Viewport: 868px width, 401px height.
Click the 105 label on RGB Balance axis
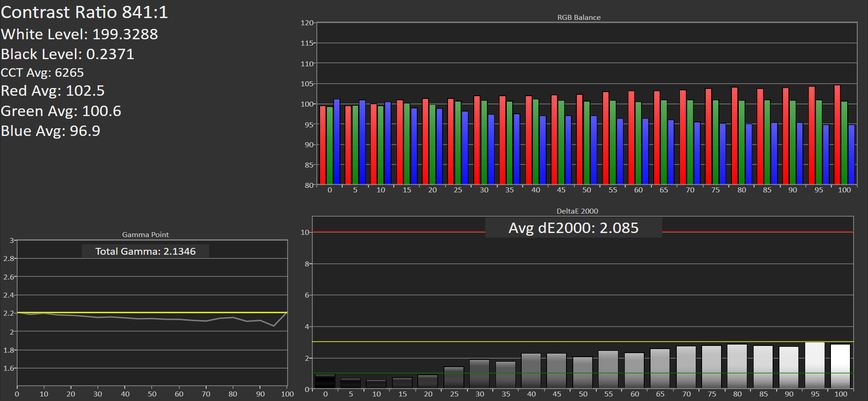(307, 84)
